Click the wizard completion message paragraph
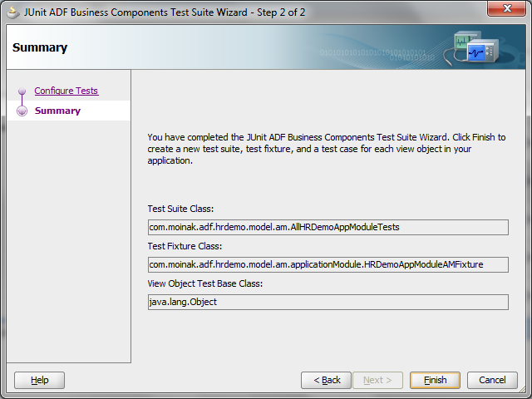Viewport: 532px width, 399px height. (x=327, y=149)
